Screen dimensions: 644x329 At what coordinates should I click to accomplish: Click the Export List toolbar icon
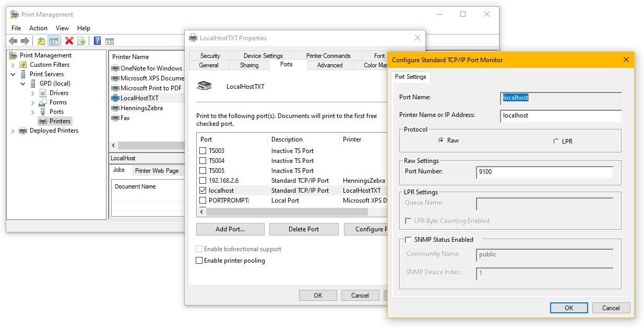(81, 41)
